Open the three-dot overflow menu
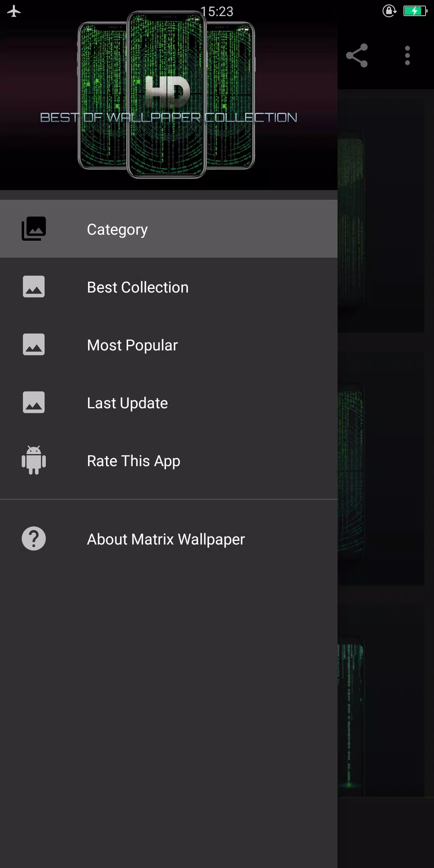434x868 pixels. coord(407,55)
